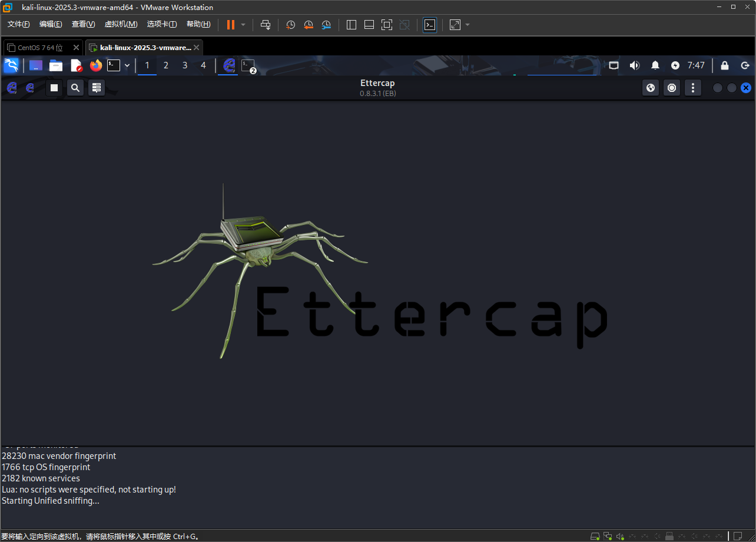Revert the VM to a previous snapshot
756x542 pixels.
[309, 24]
